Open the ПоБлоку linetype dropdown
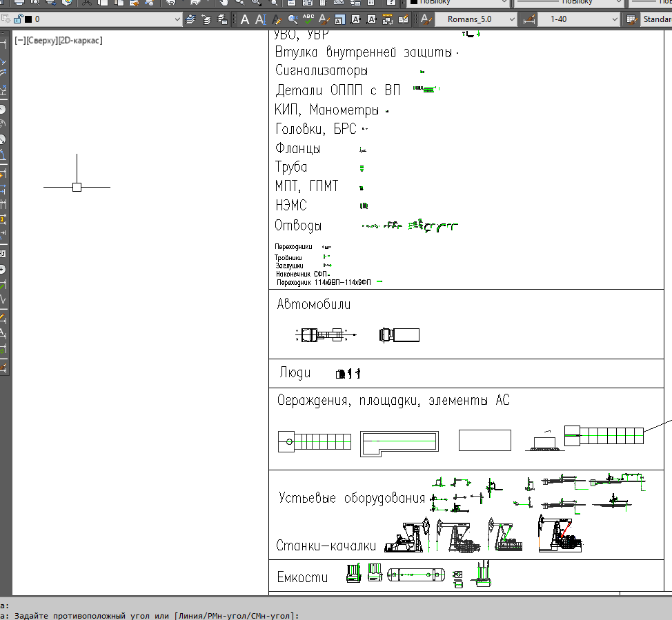The image size is (672, 620). tap(569, 2)
